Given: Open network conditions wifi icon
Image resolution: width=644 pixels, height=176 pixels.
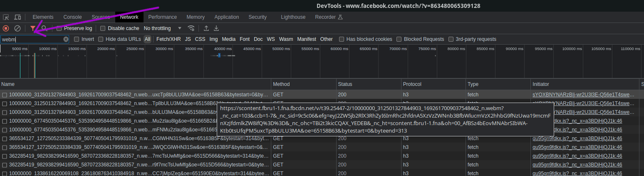Looking at the screenshot, I should click(191, 28).
